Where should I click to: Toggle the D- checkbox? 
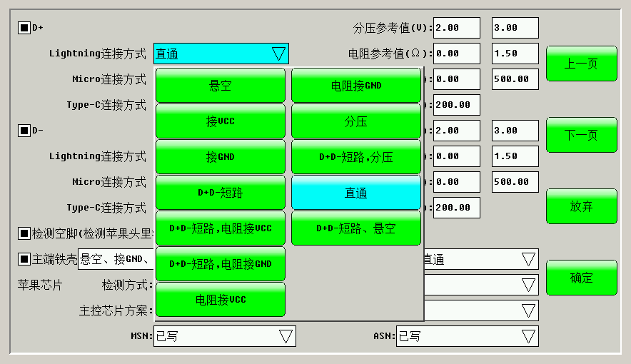pos(24,131)
